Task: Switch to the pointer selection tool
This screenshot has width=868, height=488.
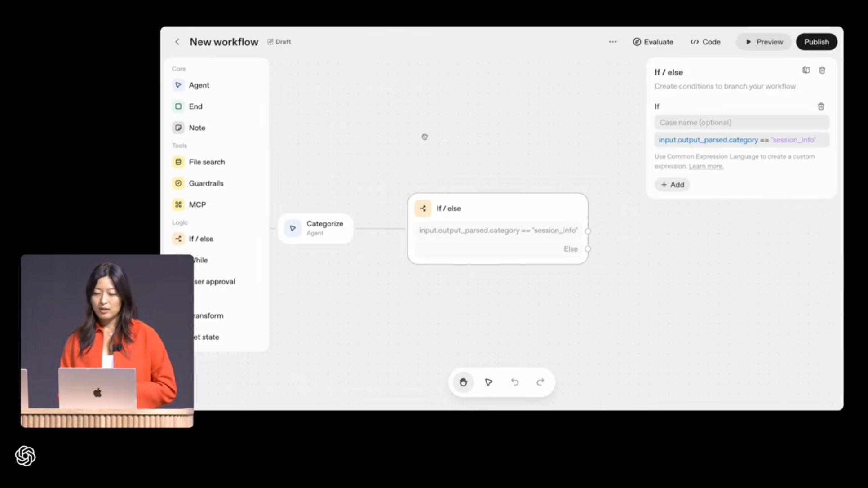Action: tap(489, 382)
